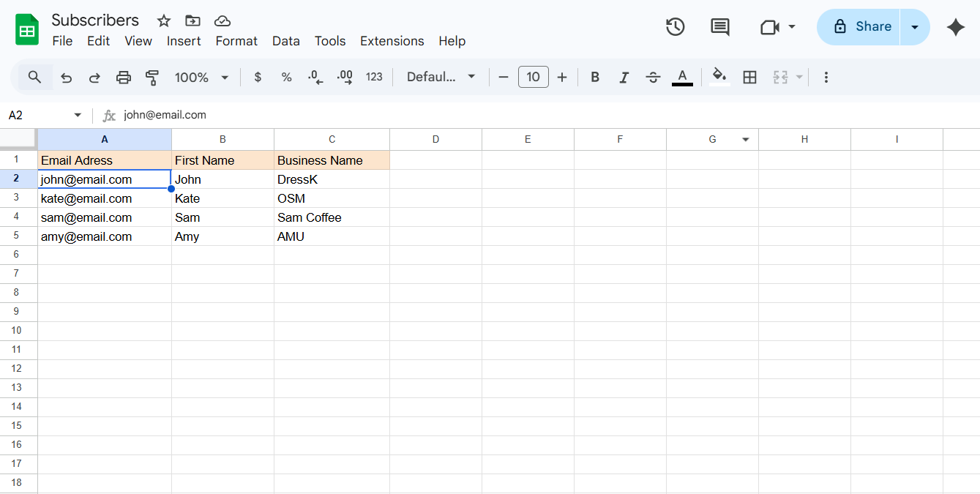Format selection as currency
Screen dimensions: 980x494
[x=258, y=77]
